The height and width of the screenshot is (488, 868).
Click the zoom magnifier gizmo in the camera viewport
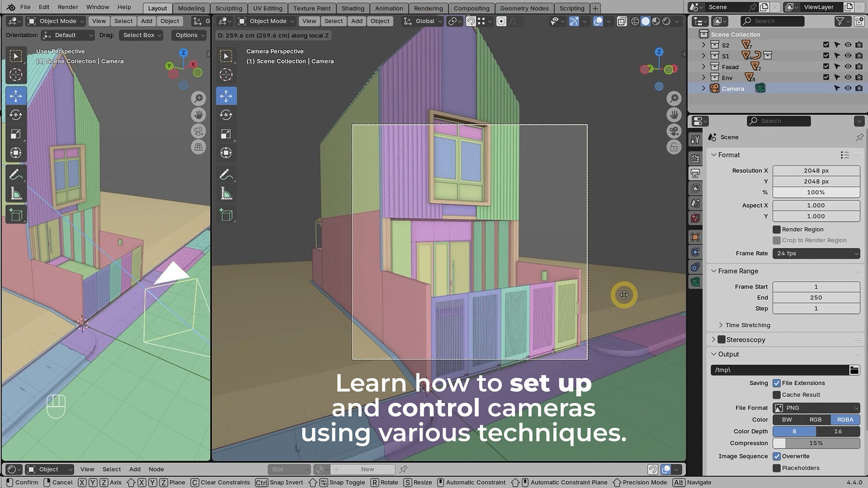pos(674,99)
